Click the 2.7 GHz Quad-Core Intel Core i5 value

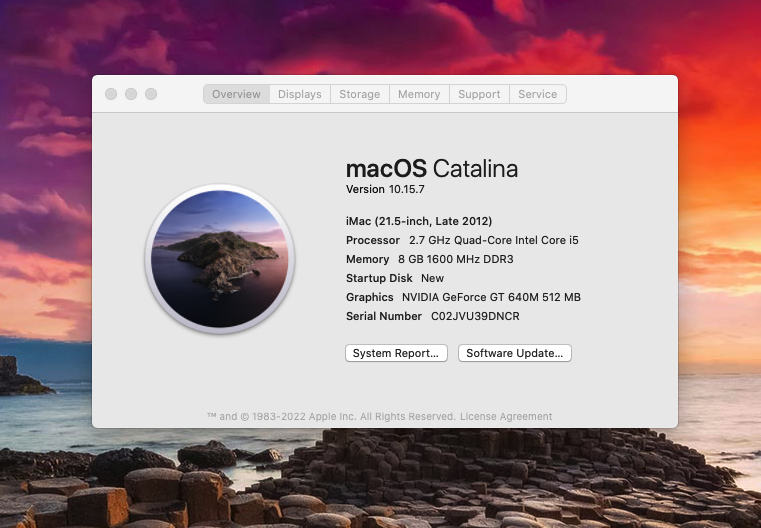coord(494,240)
